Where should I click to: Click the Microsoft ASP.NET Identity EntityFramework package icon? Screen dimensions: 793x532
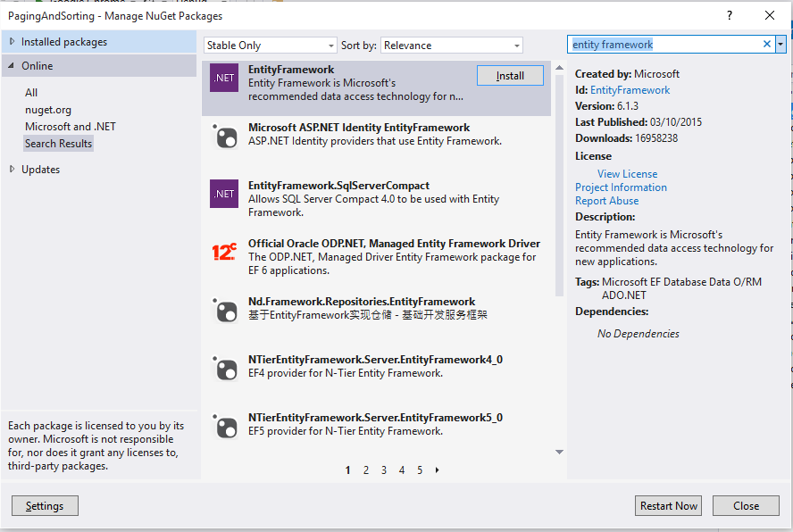[224, 136]
